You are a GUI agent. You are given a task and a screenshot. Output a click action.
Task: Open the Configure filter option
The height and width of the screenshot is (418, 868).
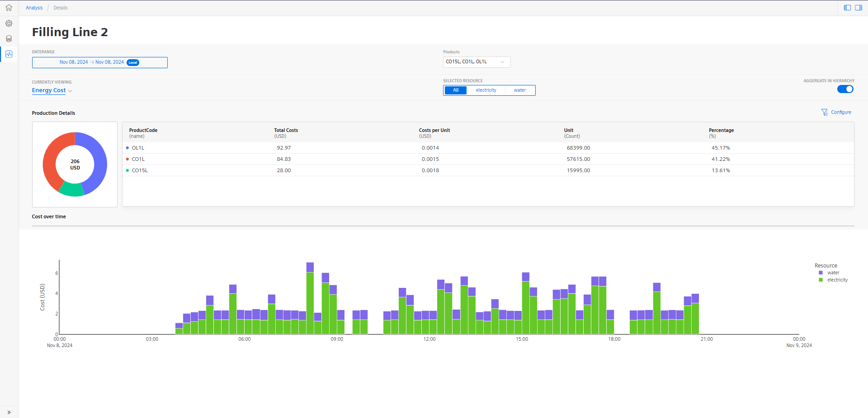click(836, 112)
